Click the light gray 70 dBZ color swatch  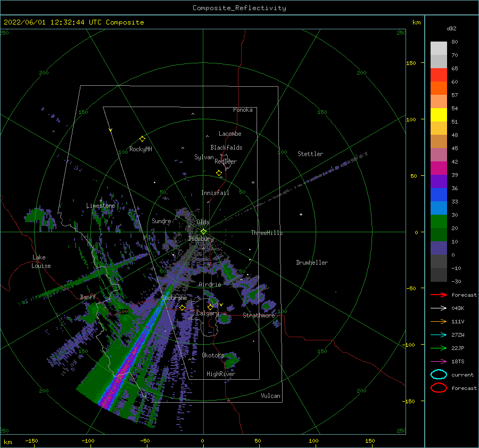[x=439, y=48]
